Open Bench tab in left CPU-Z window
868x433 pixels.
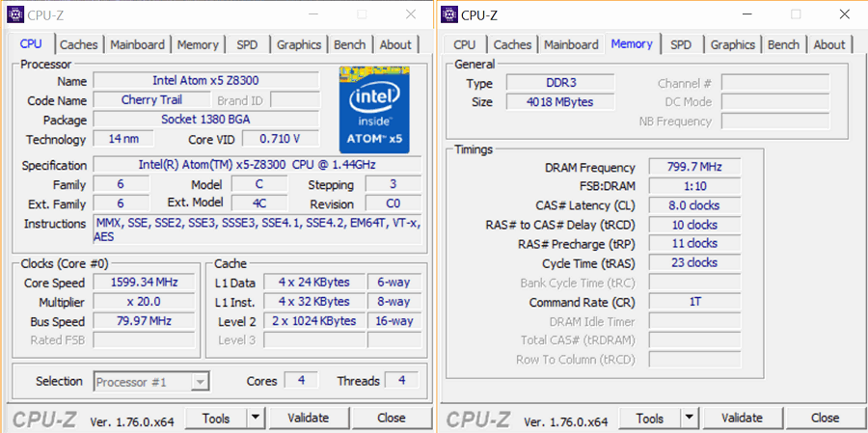[350, 45]
